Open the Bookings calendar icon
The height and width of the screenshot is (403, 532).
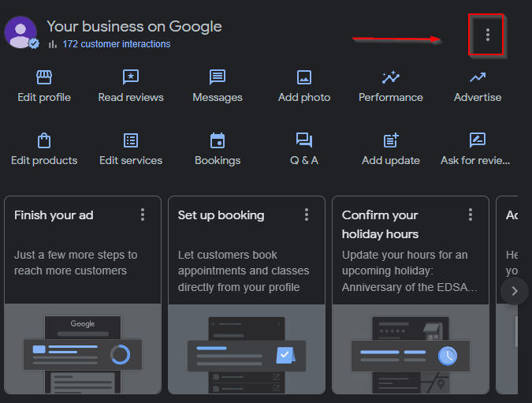click(x=218, y=140)
